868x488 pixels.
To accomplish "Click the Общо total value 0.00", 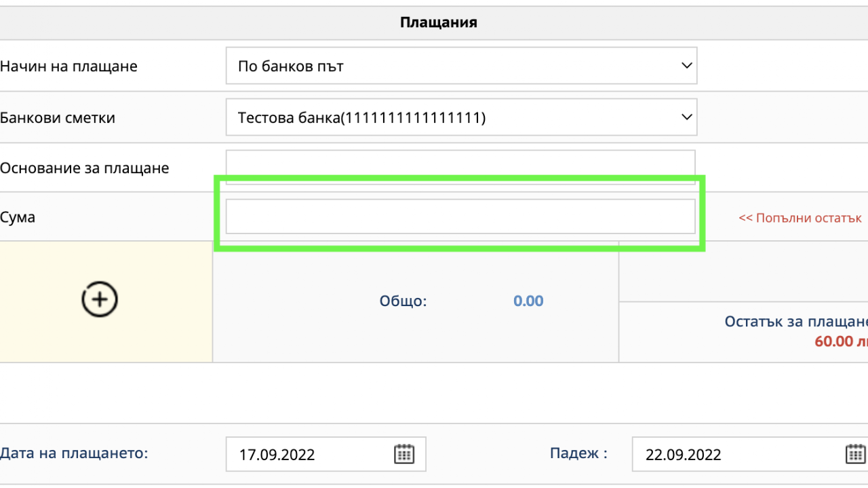I will 528,301.
